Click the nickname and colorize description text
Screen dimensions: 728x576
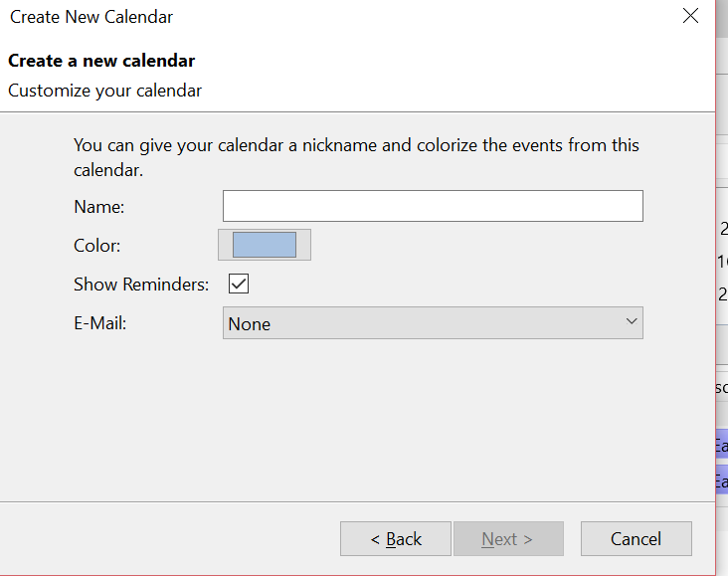pyautogui.click(x=356, y=156)
